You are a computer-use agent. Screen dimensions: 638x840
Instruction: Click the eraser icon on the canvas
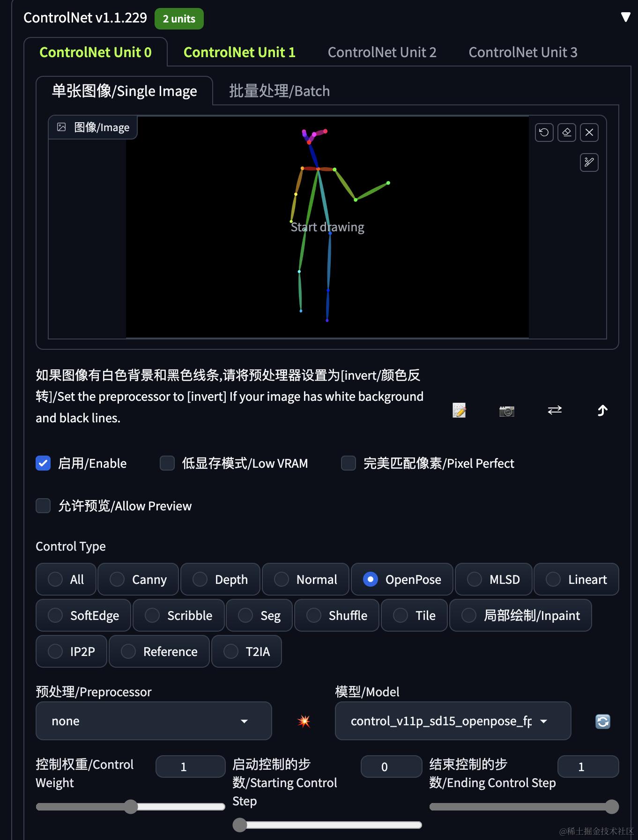[566, 133]
